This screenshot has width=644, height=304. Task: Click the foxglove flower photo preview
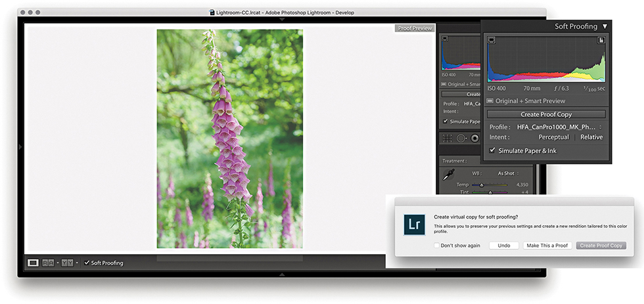tap(229, 139)
